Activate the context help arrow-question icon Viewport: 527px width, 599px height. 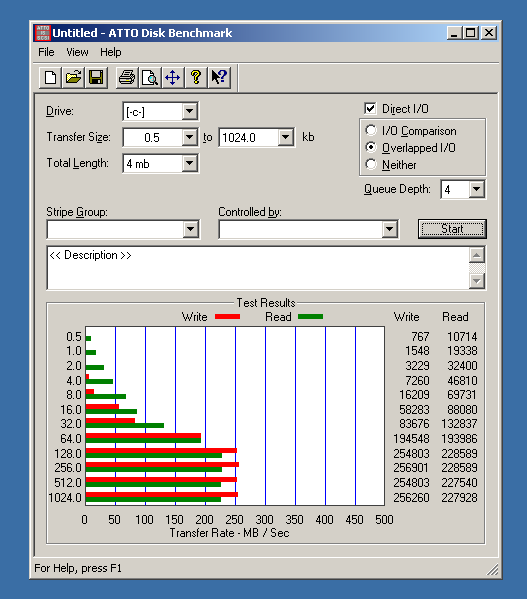coord(219,78)
